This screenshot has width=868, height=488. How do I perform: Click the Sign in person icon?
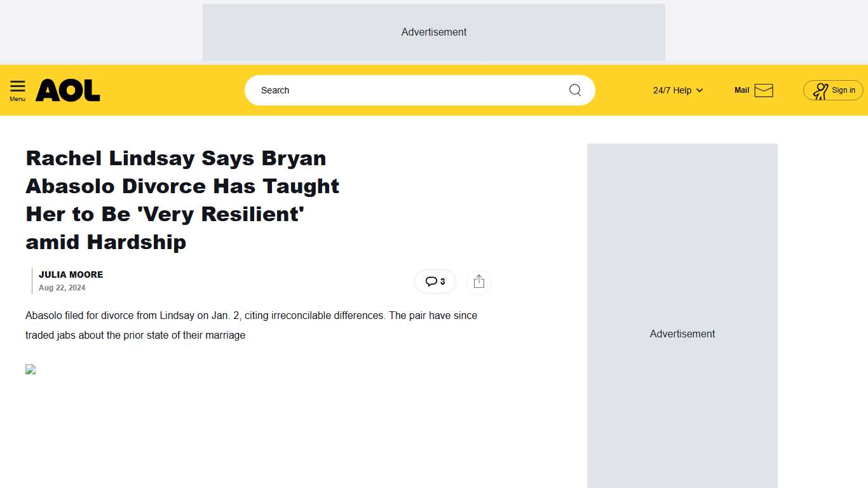pyautogui.click(x=820, y=91)
